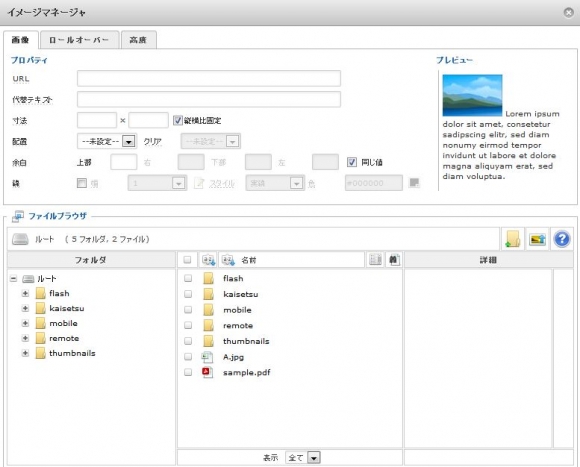The image size is (580, 467).
Task: Check the sample.pdf row checkbox
Action: tap(188, 372)
